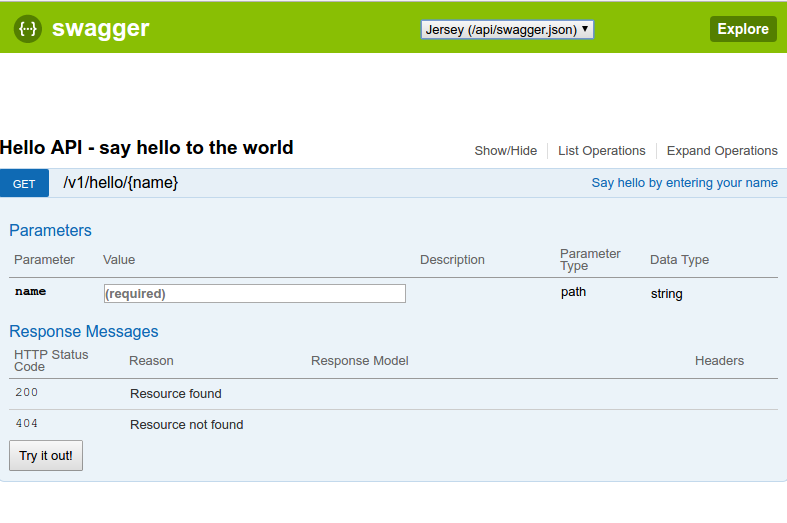This screenshot has height=523, width=787.
Task: Choose Expand Operations
Action: (x=721, y=151)
